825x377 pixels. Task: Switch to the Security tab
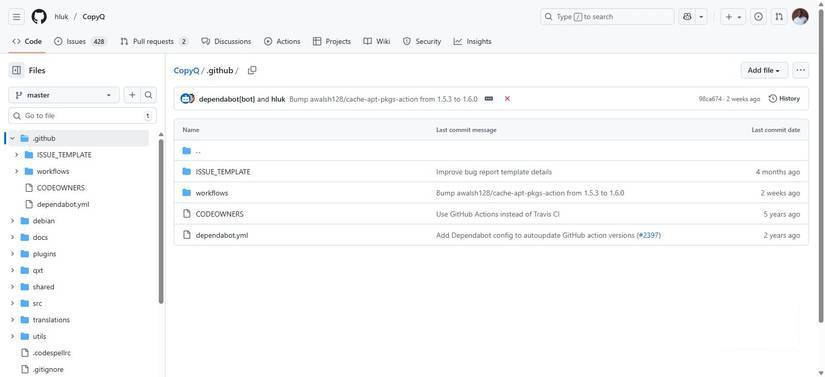click(x=422, y=41)
